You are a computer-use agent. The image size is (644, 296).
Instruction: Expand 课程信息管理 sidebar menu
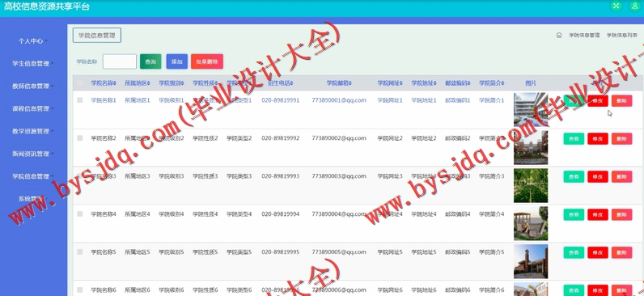tap(33, 109)
